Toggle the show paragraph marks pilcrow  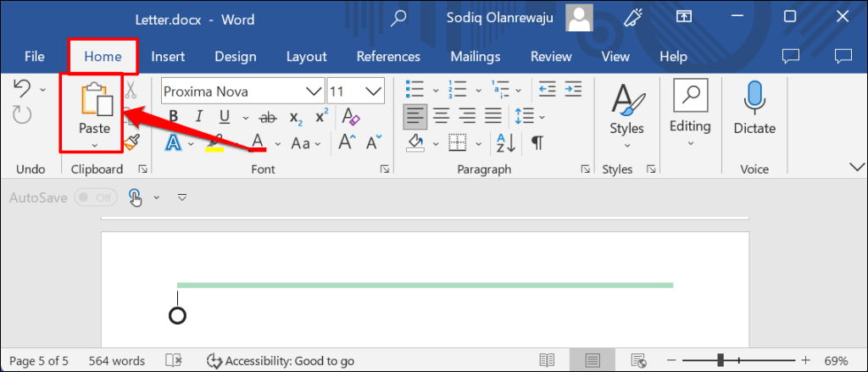coord(537,142)
